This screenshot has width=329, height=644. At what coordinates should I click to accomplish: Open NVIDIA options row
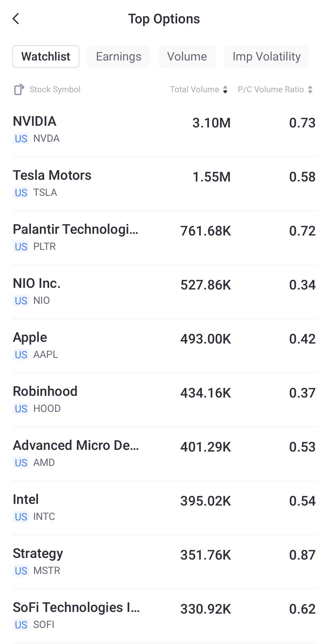point(164,129)
